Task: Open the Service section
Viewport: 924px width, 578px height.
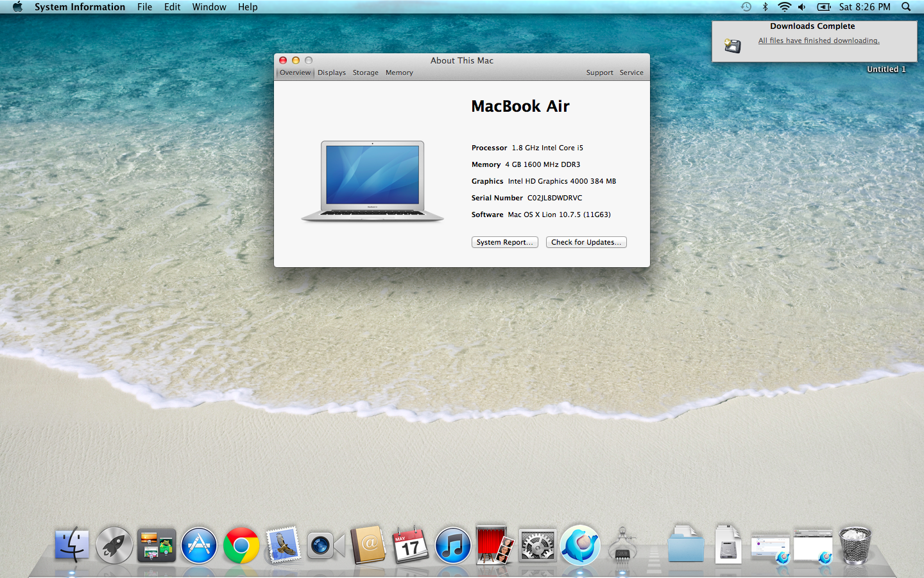Action: point(631,73)
